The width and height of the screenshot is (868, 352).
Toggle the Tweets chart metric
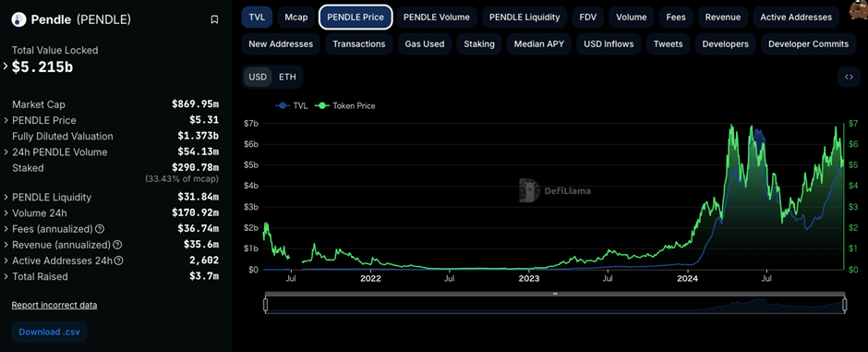669,43
